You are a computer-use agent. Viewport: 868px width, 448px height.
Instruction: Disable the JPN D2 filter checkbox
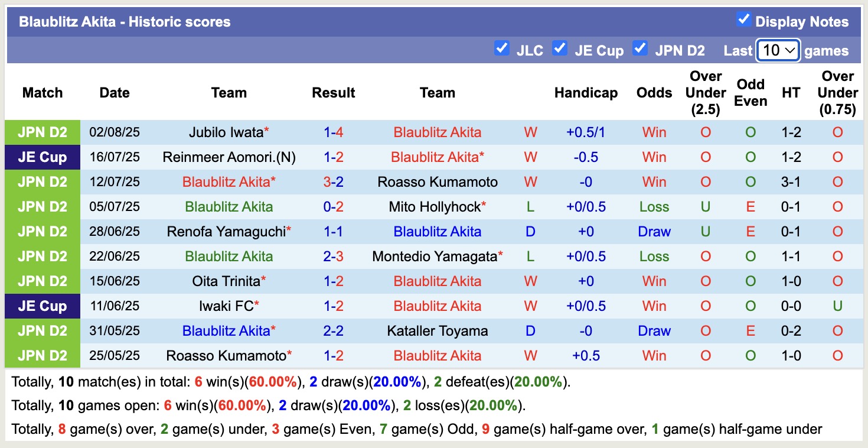(640, 48)
